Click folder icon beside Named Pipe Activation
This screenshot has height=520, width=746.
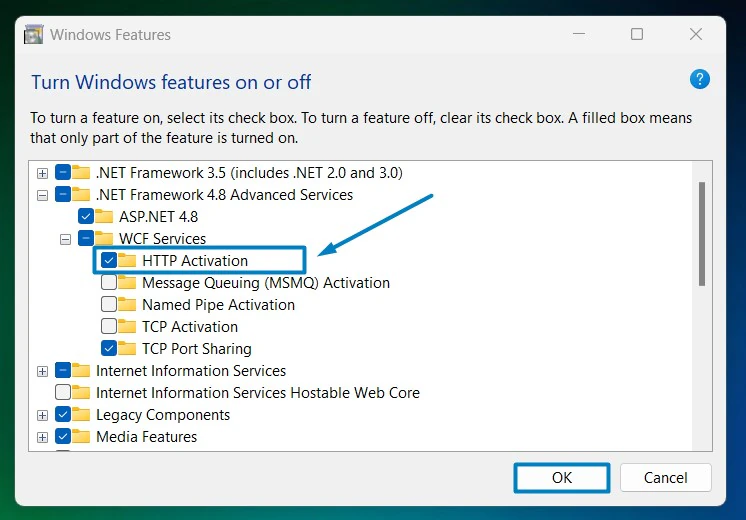tap(127, 304)
